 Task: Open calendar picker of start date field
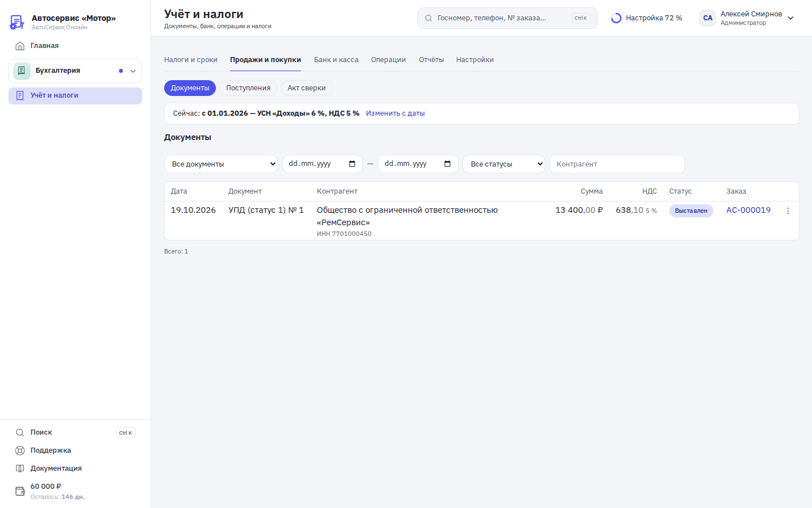pos(352,164)
